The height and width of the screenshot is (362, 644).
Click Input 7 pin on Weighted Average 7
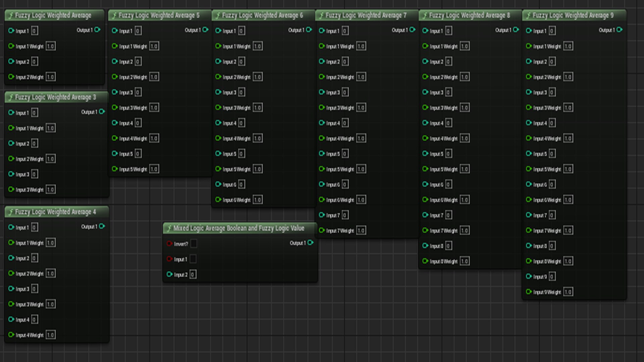[322, 215]
